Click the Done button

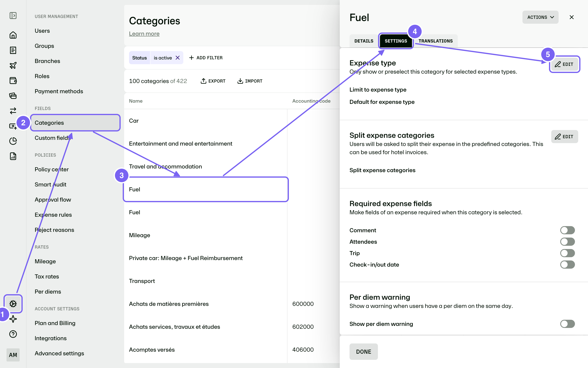point(363,352)
